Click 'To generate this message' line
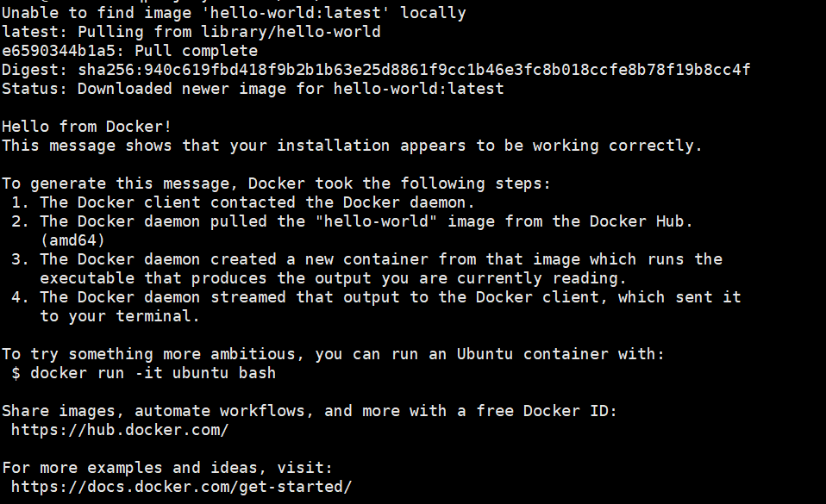Screen dimensions: 826x504 [x=276, y=184]
